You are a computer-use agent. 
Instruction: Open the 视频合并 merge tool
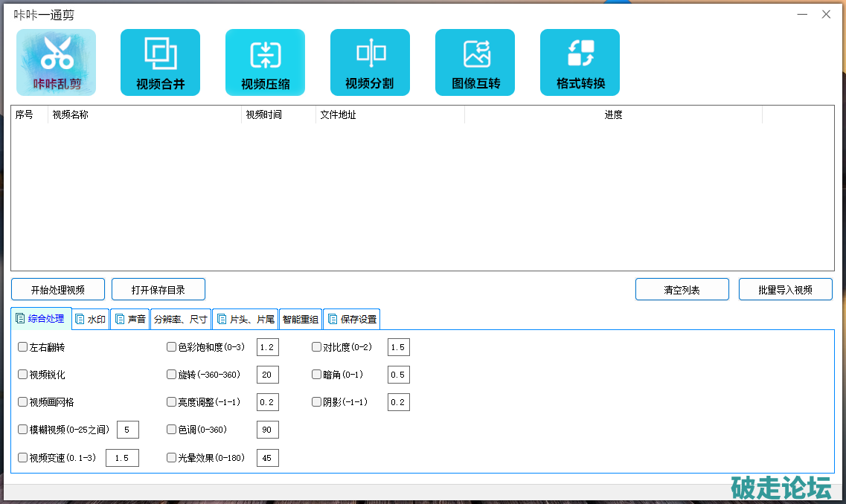click(x=160, y=62)
